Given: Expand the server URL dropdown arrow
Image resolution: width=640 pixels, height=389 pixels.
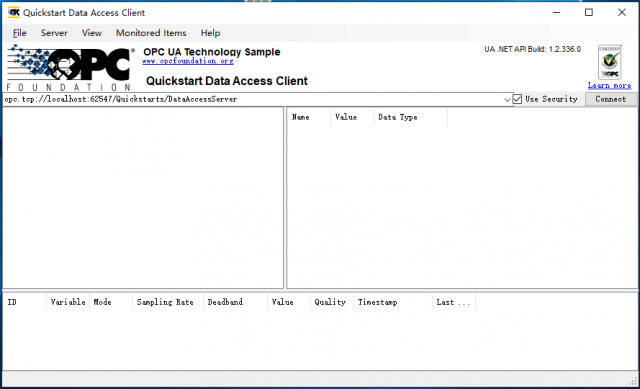Looking at the screenshot, I should (x=507, y=99).
